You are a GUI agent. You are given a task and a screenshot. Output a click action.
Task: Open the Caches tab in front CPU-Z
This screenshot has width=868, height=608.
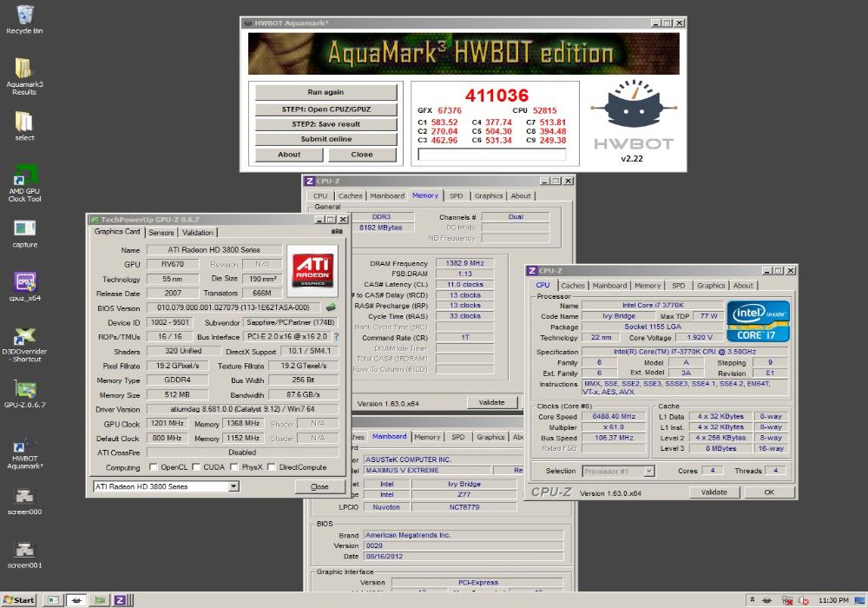[572, 286]
